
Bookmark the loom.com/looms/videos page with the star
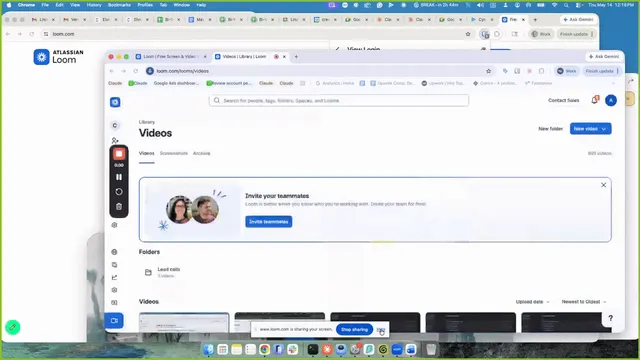pyautogui.click(x=489, y=71)
